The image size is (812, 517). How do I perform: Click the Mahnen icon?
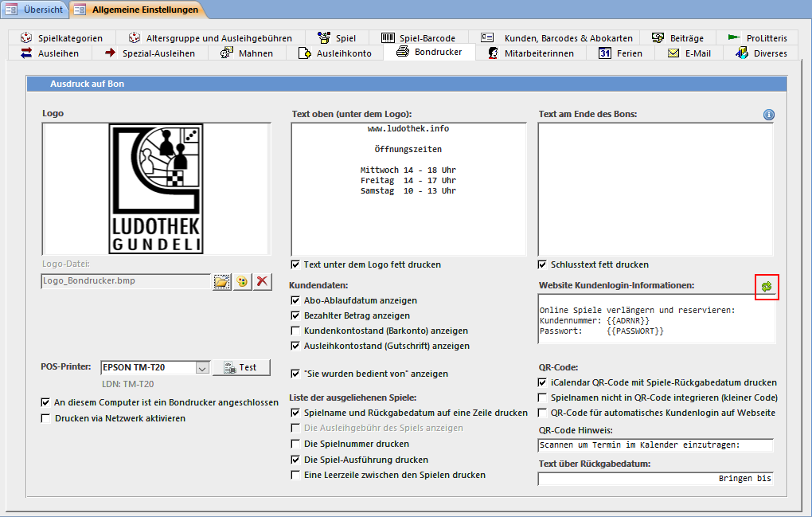pyautogui.click(x=226, y=53)
